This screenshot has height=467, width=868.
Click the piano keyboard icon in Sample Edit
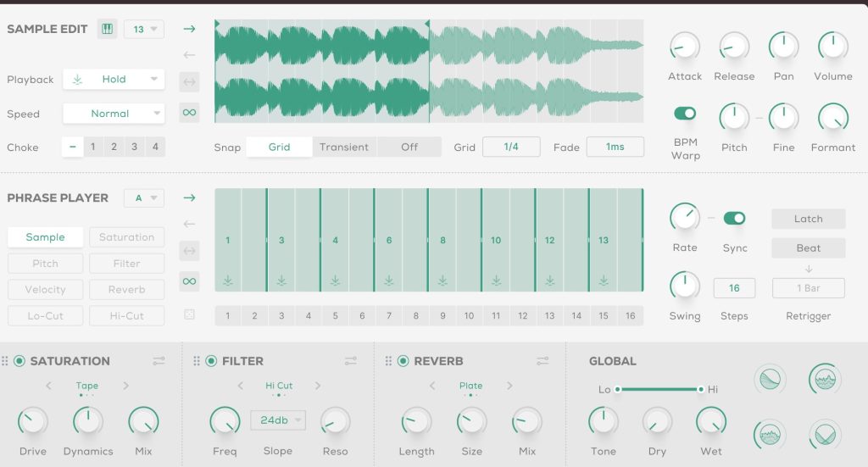coord(107,29)
